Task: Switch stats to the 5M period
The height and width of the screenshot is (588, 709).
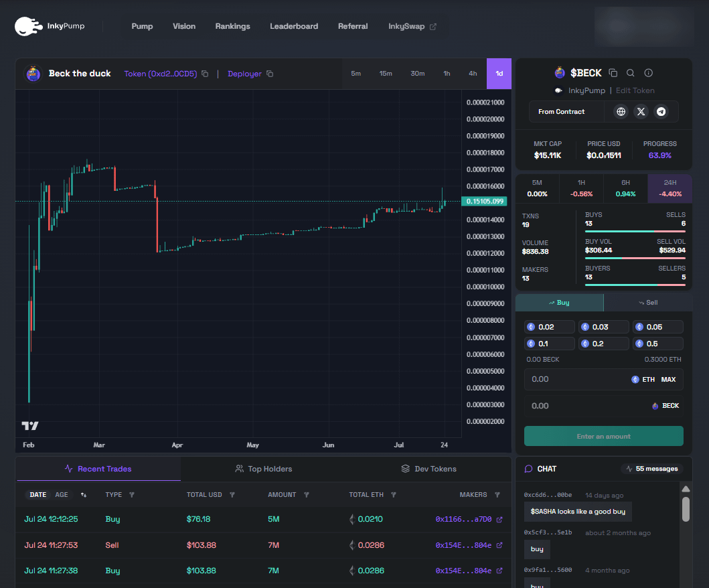Action: (537, 188)
